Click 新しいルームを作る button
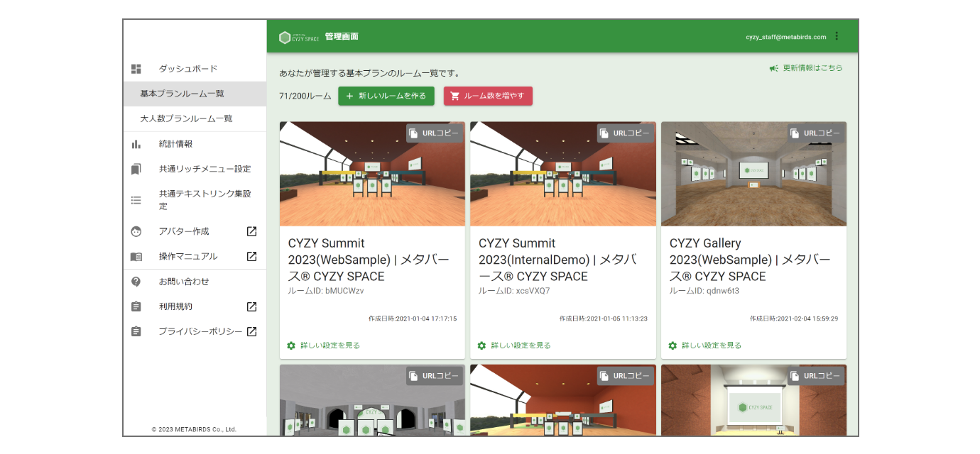Viewport: 980px width, 454px height. (x=386, y=96)
